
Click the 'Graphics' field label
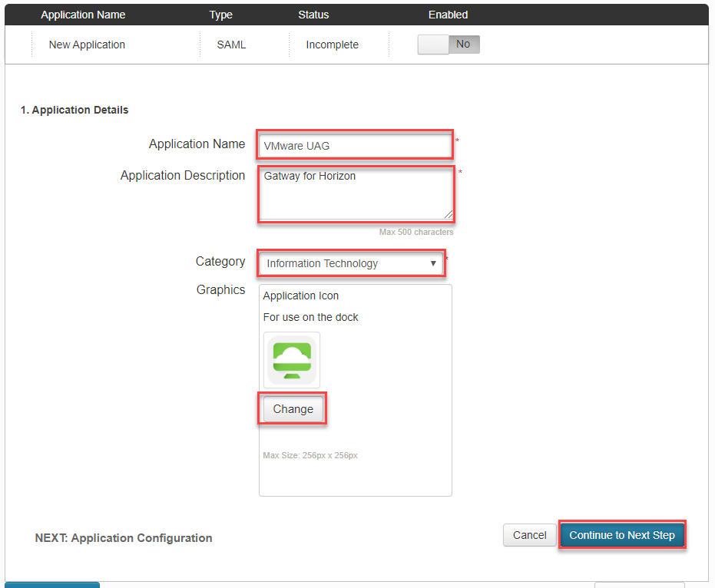(x=220, y=289)
